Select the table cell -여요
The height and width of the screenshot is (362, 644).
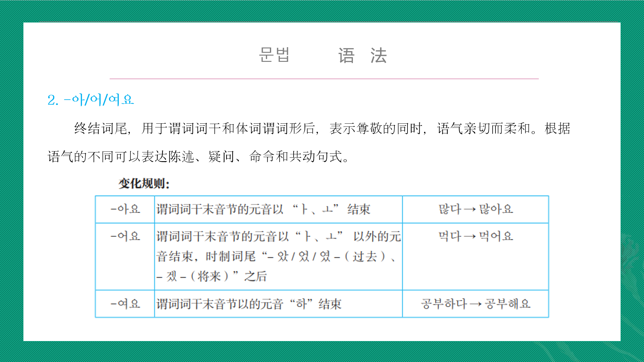click(x=125, y=304)
